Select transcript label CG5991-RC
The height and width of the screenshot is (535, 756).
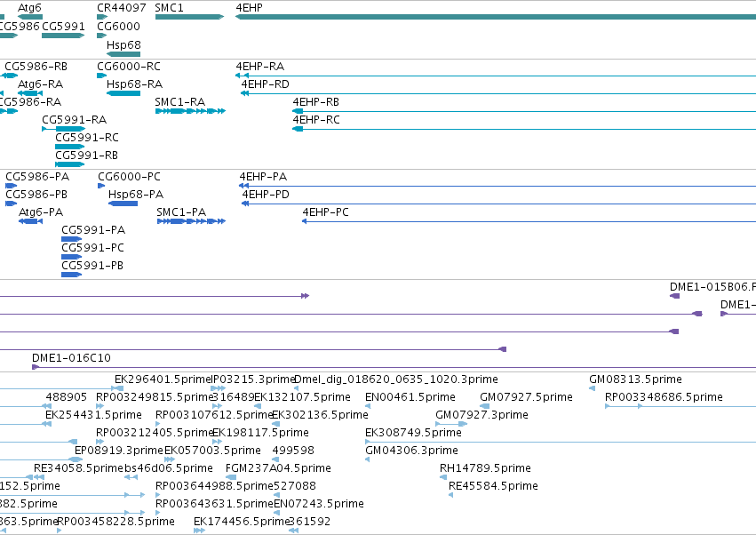[87, 138]
